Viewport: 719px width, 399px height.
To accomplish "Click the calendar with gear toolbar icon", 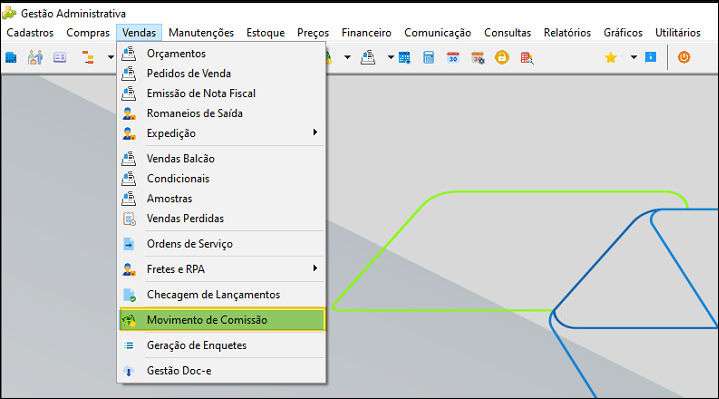I will point(478,58).
